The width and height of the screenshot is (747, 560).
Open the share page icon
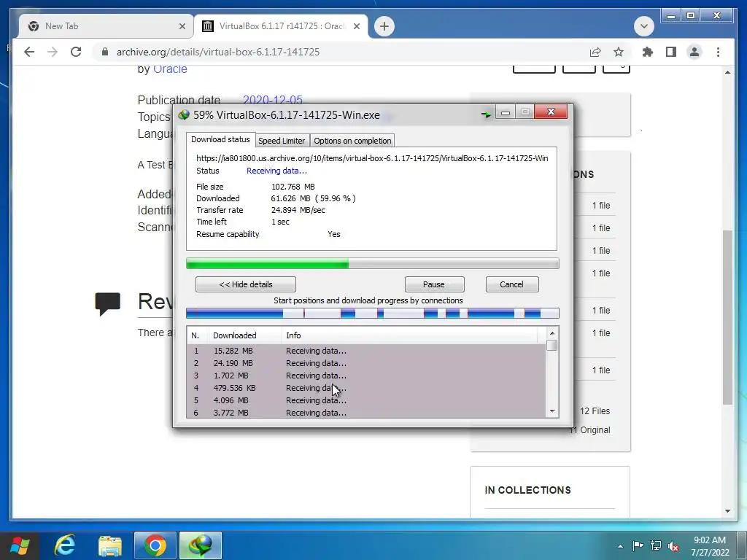click(595, 52)
